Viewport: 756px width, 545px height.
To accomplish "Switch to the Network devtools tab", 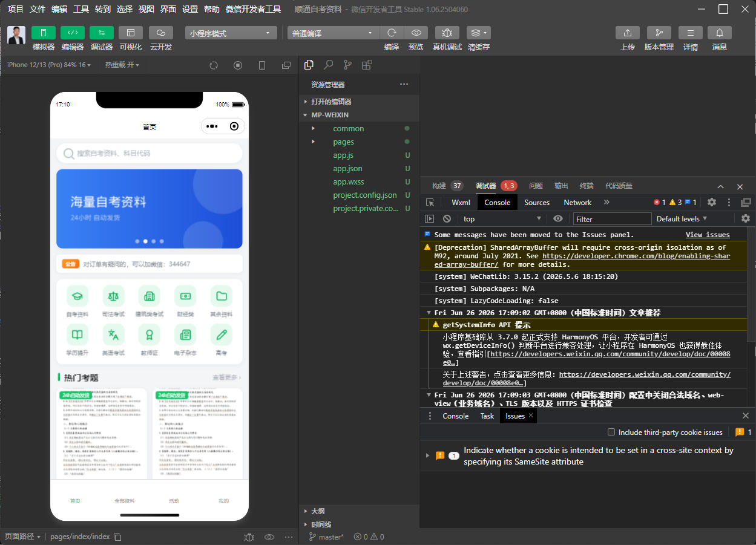I will pyautogui.click(x=577, y=203).
